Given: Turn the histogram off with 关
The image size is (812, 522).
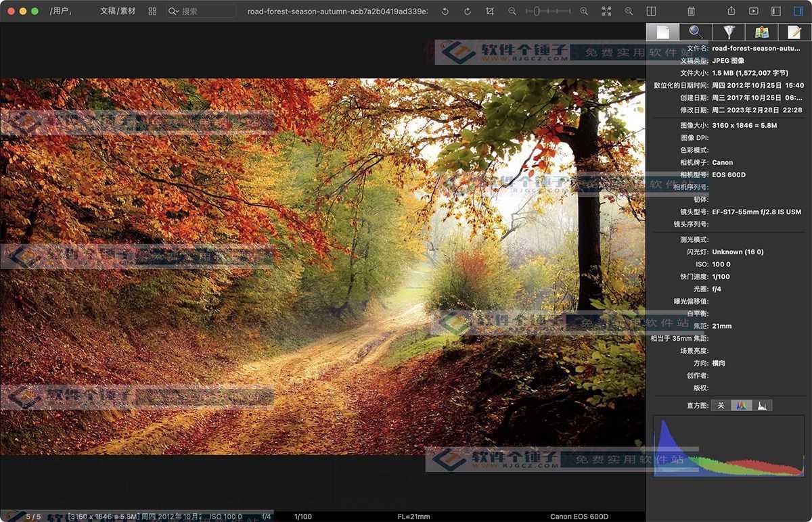Looking at the screenshot, I should tap(721, 406).
